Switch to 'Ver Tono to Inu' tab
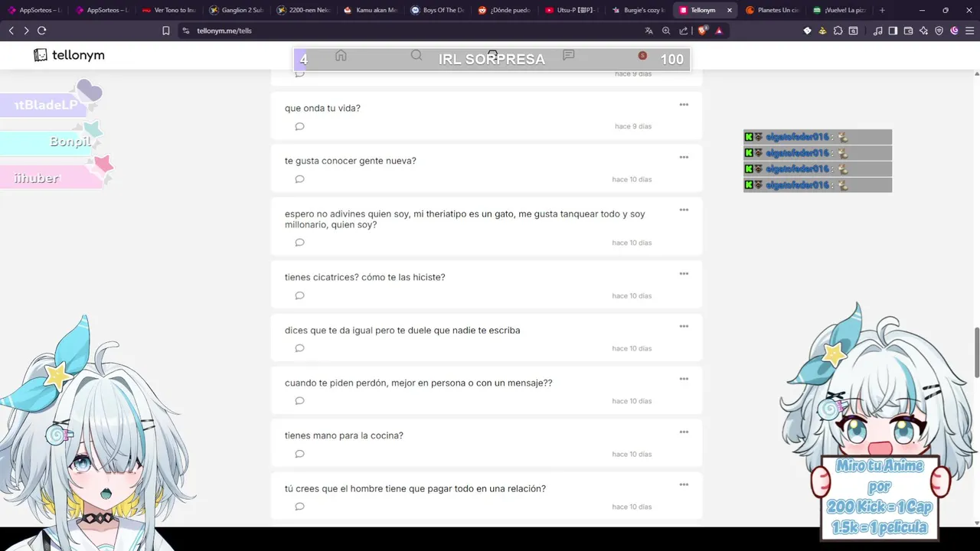This screenshot has height=551, width=980. coord(168,10)
